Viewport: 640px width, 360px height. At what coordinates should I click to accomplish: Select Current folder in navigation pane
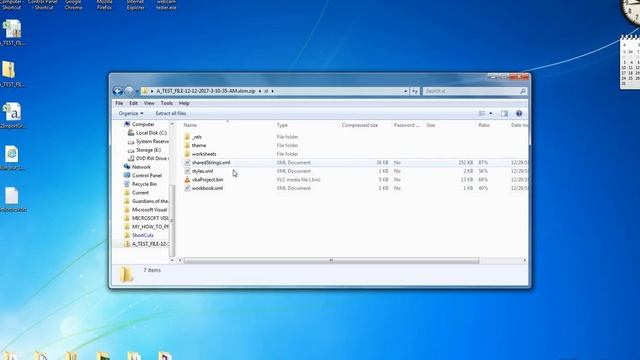pyautogui.click(x=140, y=193)
